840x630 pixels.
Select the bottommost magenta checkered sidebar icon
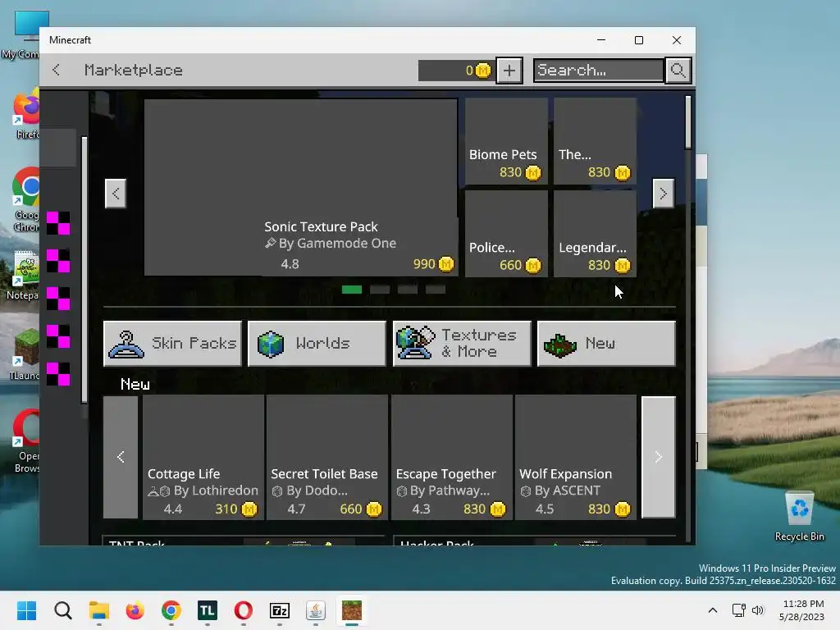(x=58, y=374)
